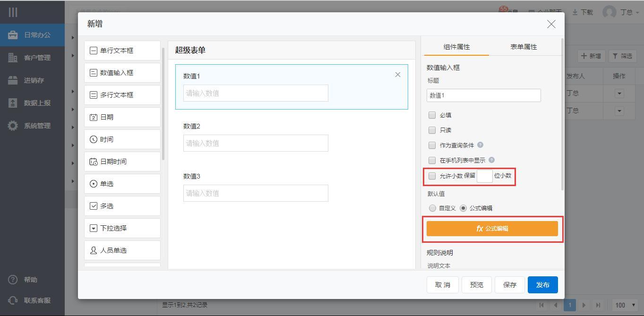Enable the 必填 checkbox

[x=432, y=115]
